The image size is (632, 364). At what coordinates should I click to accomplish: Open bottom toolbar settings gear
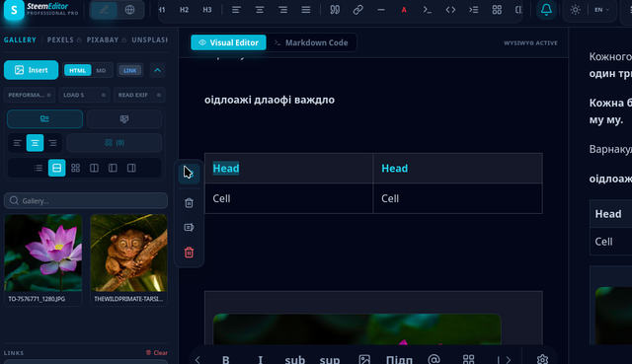(542, 359)
